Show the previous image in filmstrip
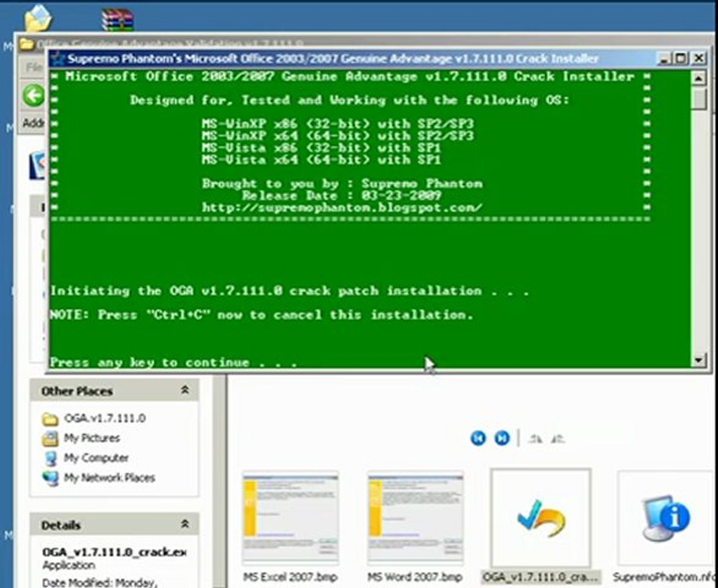 pos(478,438)
